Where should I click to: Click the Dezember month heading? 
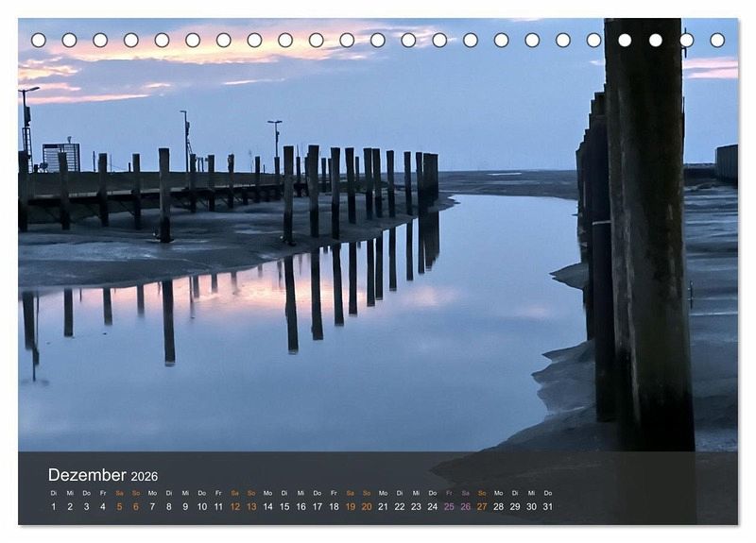pos(87,475)
